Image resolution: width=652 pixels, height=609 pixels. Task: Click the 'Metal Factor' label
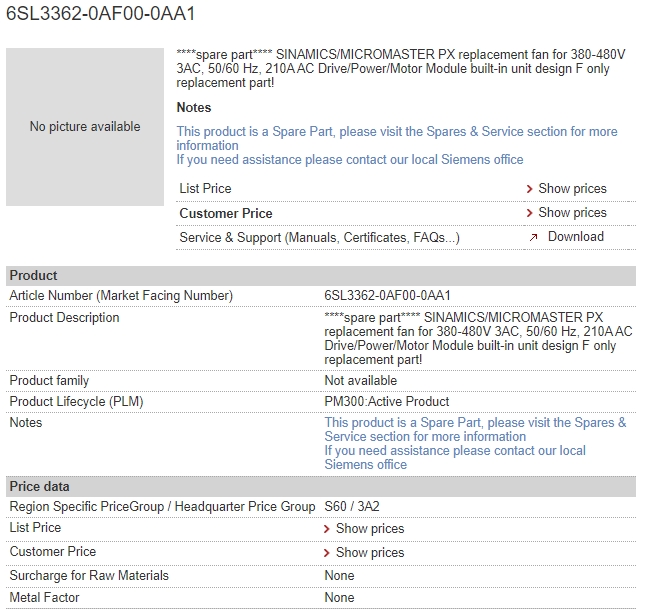coord(44,598)
